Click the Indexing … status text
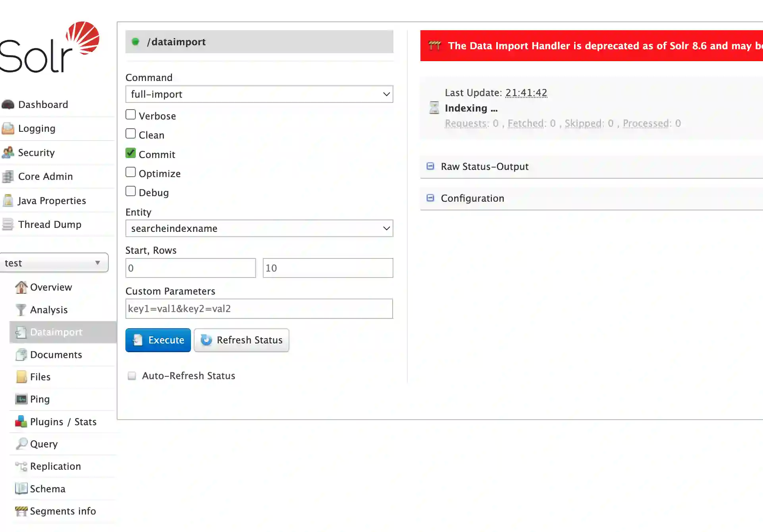 471,108
